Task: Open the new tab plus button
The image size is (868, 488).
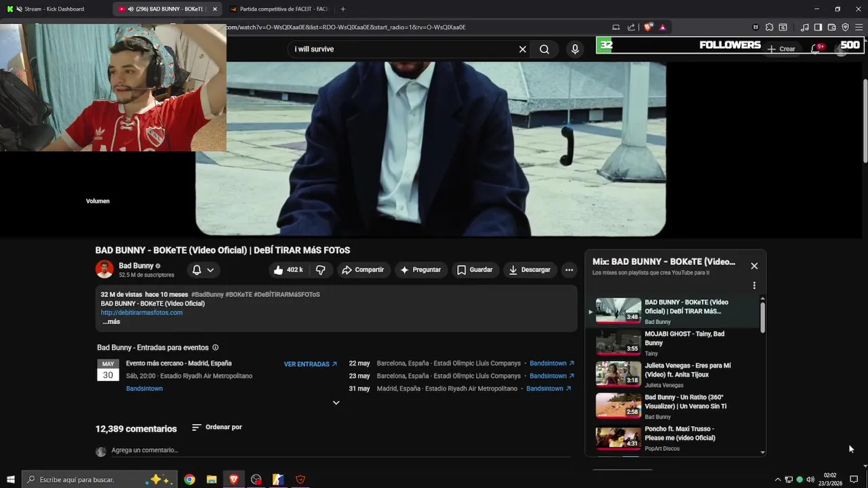Action: [342, 9]
